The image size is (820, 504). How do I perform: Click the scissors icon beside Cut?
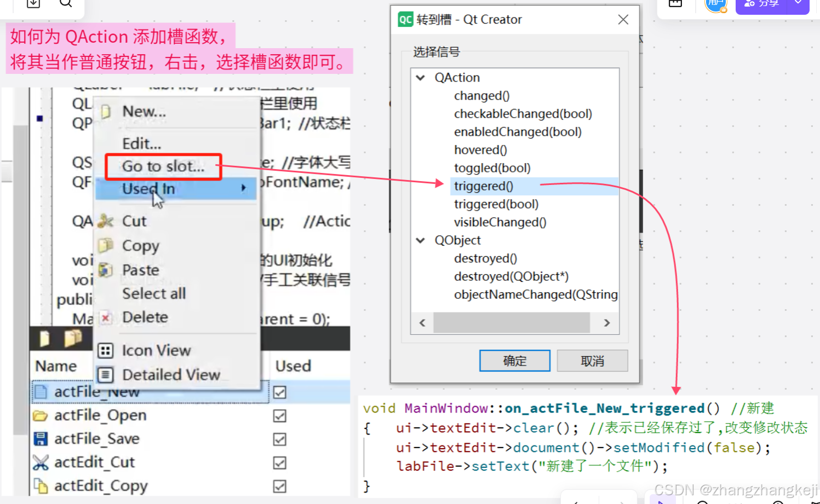[105, 221]
